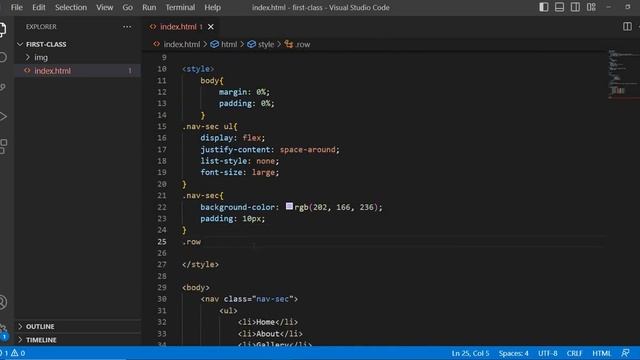This screenshot has width=640, height=360.
Task: Click line number 25 in the gutter
Action: (162, 242)
